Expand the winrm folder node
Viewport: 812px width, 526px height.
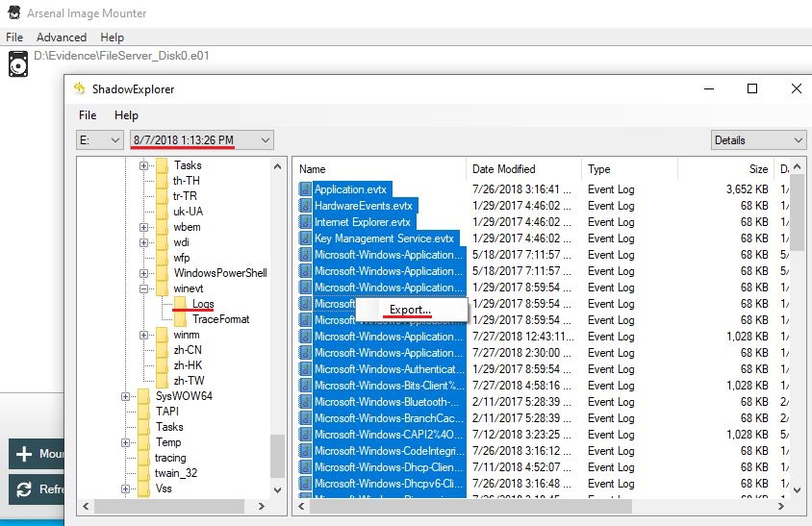[143, 335]
